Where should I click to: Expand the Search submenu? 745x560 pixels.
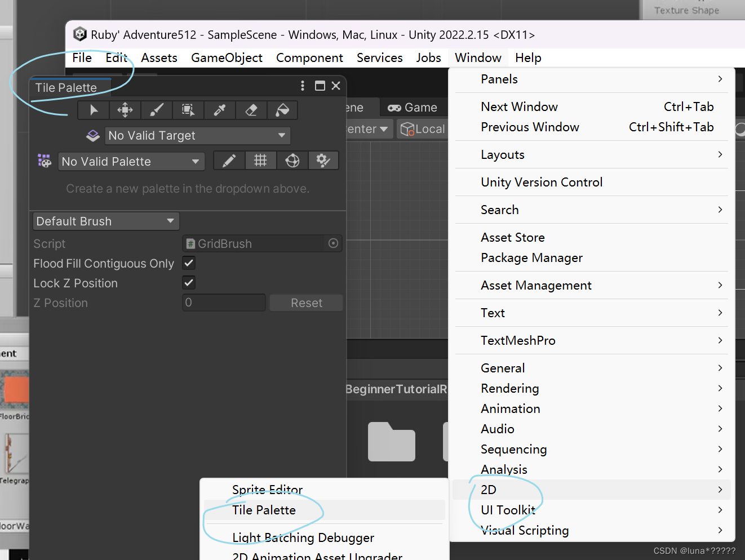tap(592, 210)
